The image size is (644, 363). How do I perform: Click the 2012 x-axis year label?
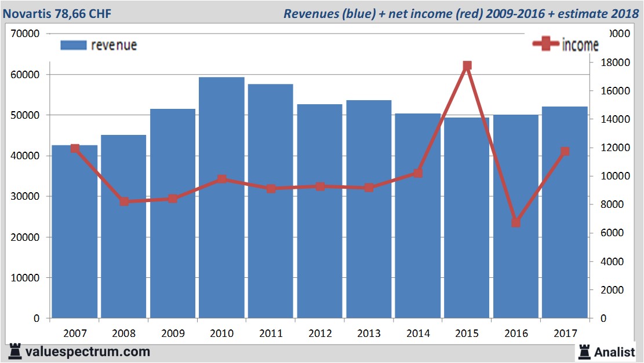pyautogui.click(x=319, y=333)
